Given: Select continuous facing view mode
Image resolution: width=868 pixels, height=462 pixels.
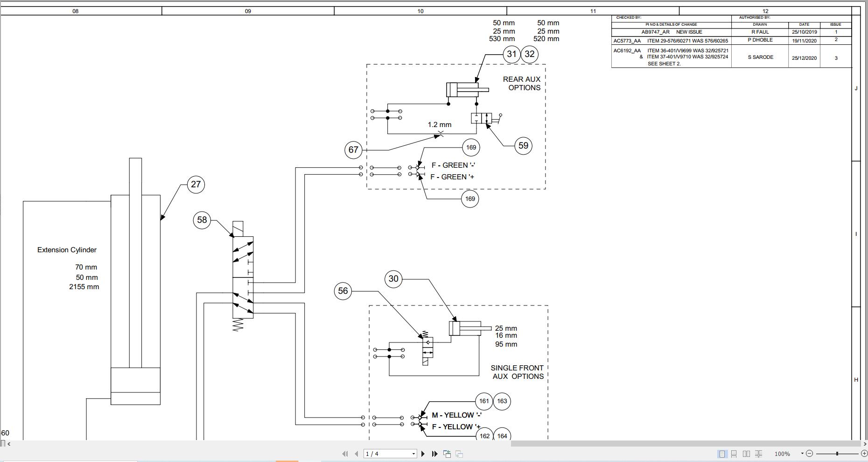Looking at the screenshot, I should tap(758, 454).
